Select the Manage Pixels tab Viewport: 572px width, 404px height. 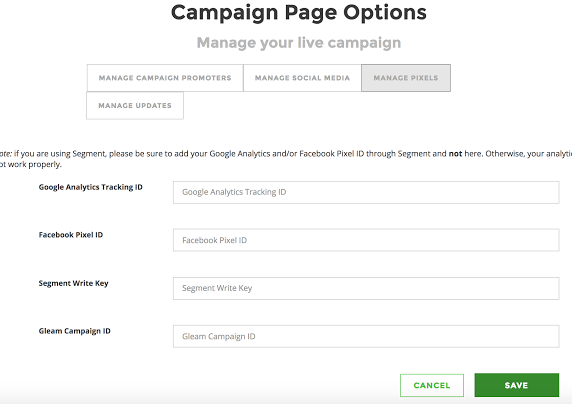[406, 78]
